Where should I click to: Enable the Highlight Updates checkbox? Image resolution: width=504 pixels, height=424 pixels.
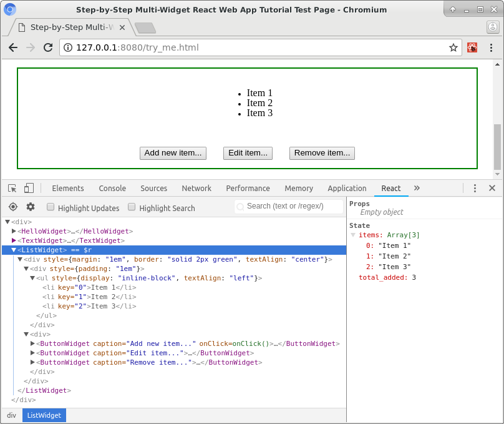click(x=50, y=207)
